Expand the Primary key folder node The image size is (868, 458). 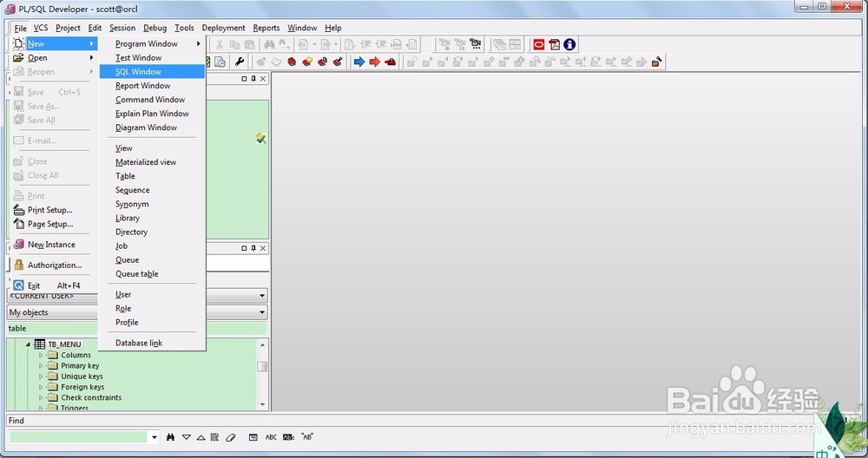(x=41, y=366)
